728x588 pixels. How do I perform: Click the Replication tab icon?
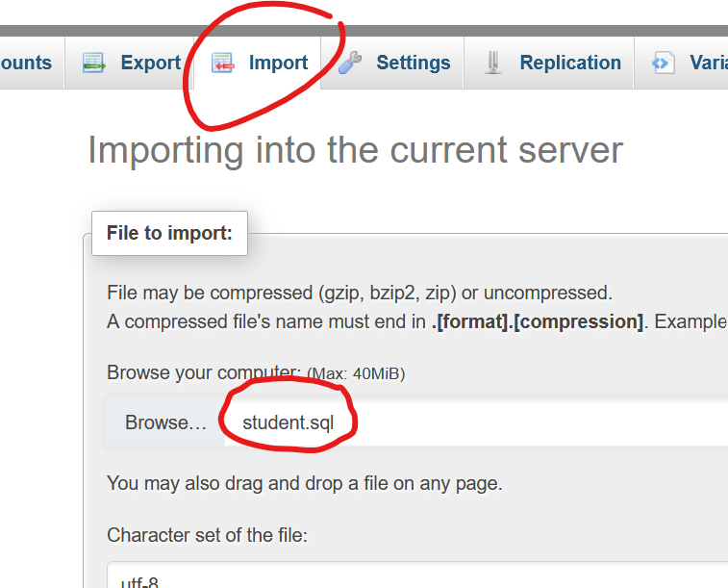(x=493, y=64)
